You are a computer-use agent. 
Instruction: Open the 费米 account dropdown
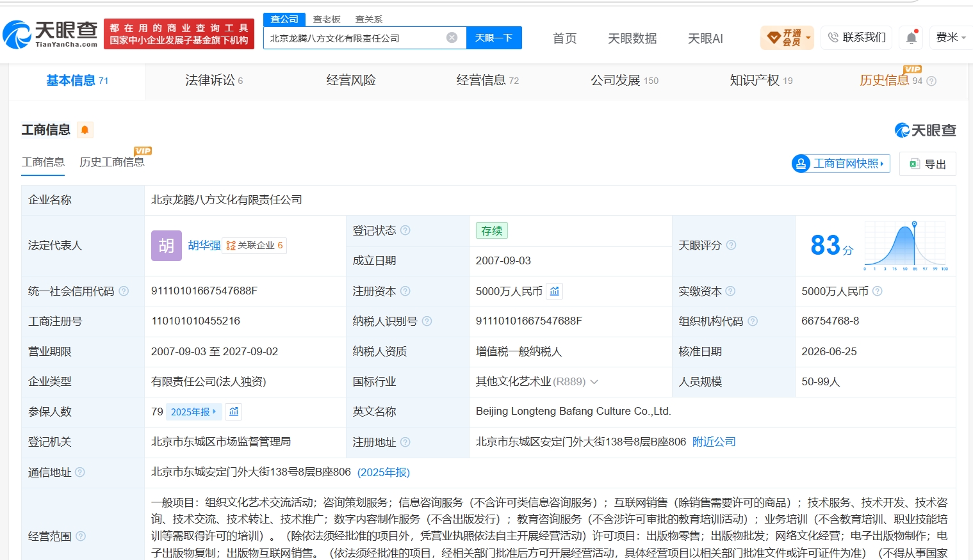click(x=951, y=38)
